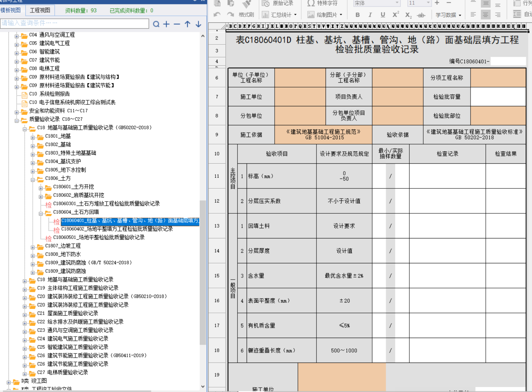Click the search magnifier icon
This screenshot has height=392, width=532.
coord(156,24)
